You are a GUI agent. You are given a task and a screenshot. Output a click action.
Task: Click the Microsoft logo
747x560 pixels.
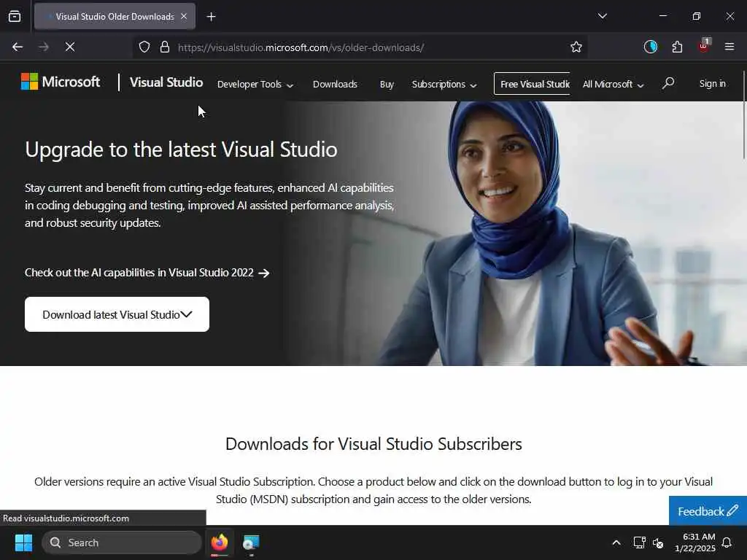61,82
